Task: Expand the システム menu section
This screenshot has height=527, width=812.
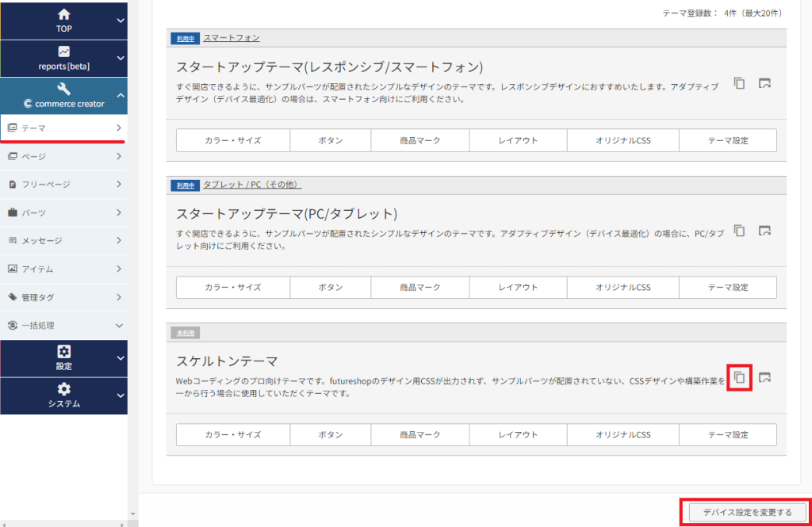Action: pyautogui.click(x=120, y=395)
